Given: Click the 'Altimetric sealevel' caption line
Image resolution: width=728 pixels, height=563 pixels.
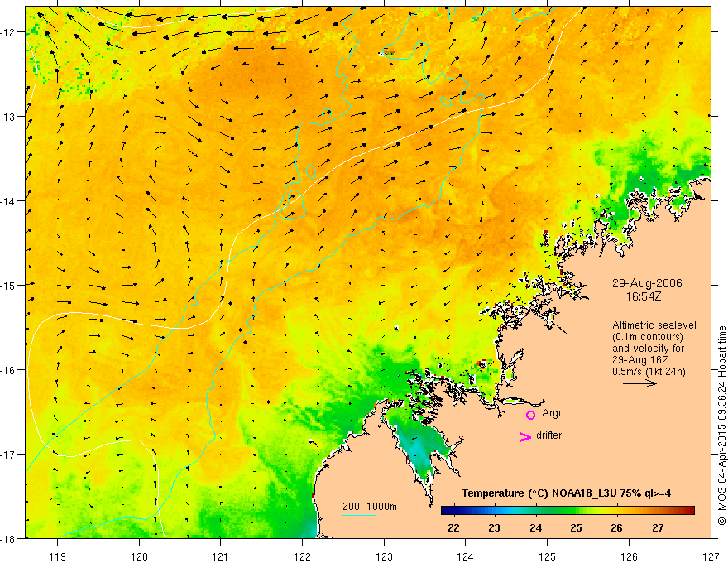Looking at the screenshot, I should point(654,325).
